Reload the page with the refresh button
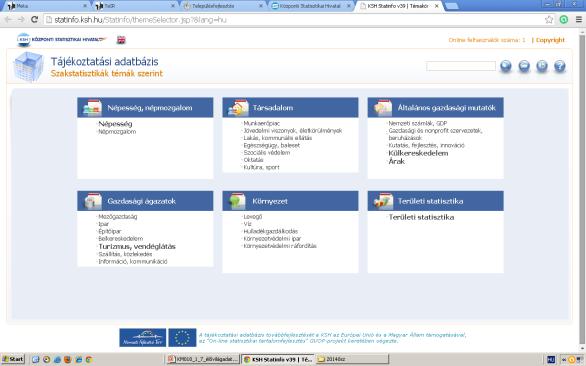Image resolution: width=586 pixels, height=366 pixels. (x=34, y=19)
